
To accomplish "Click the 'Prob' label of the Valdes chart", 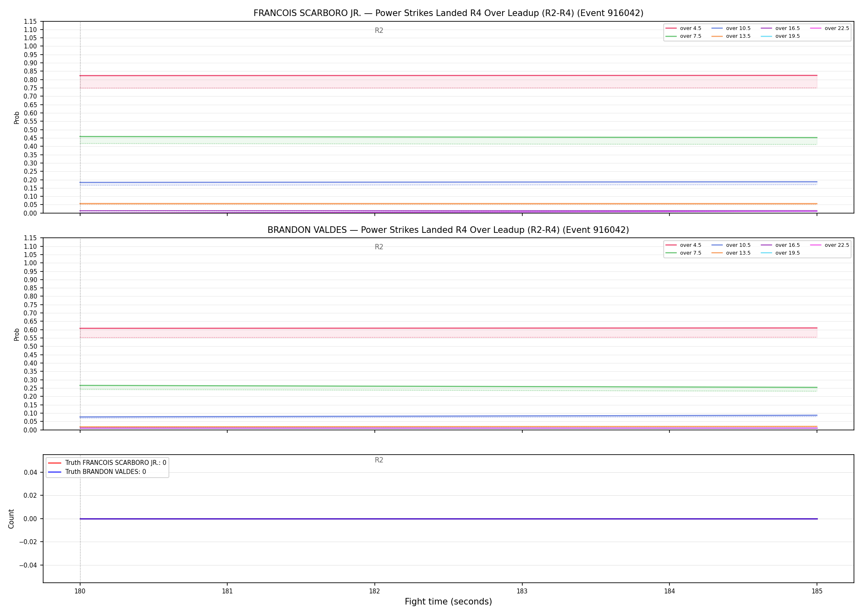I will (x=17, y=334).
